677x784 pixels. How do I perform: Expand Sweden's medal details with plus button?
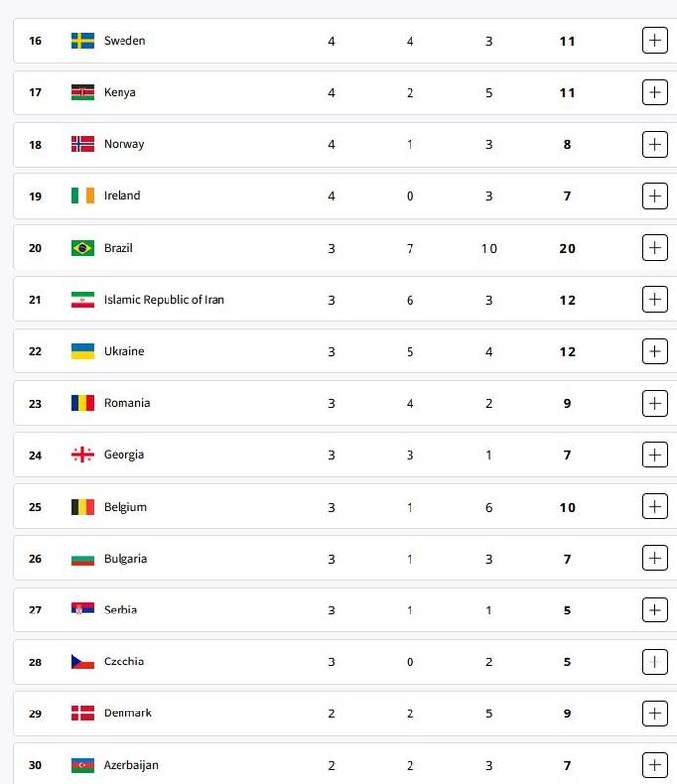point(654,41)
